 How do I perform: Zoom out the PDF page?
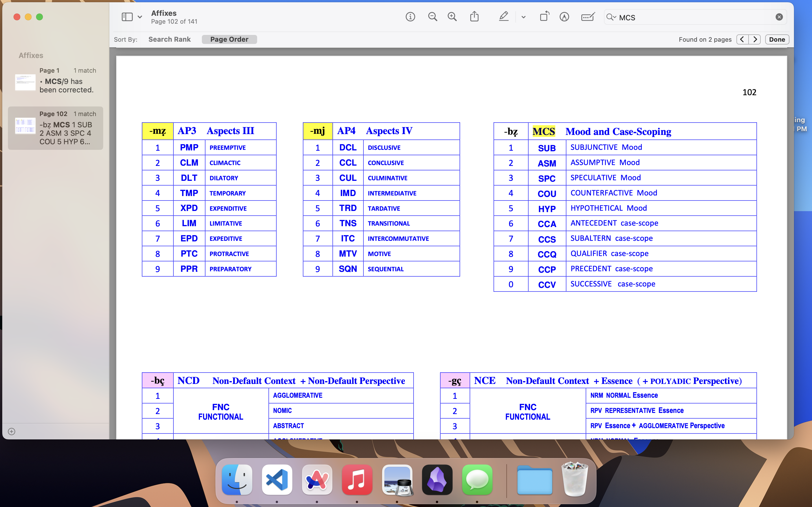(x=433, y=17)
